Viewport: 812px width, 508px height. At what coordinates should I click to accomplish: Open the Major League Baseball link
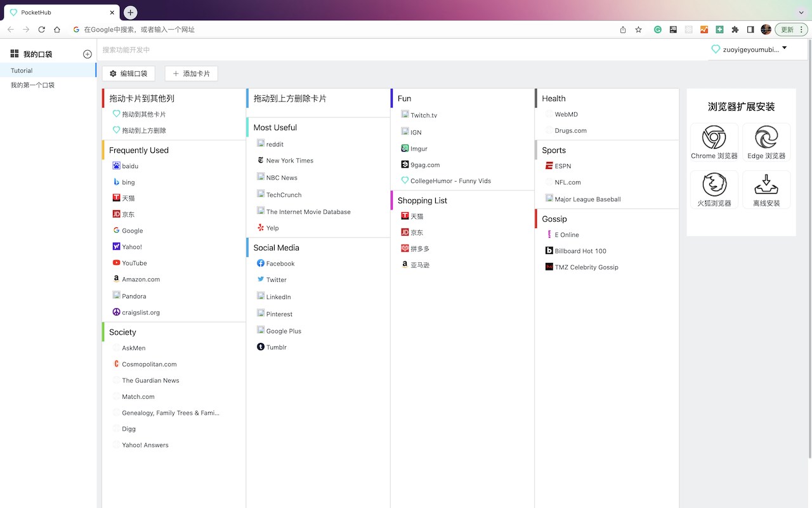[x=587, y=199]
